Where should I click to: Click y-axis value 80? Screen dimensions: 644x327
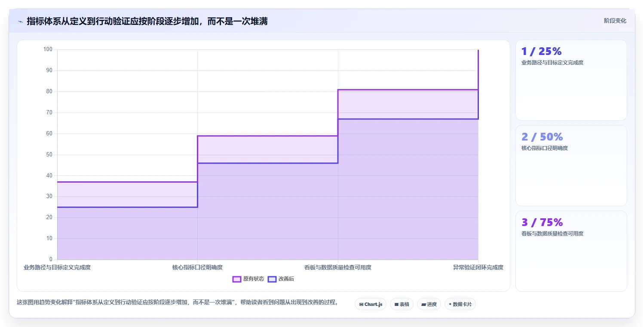pyautogui.click(x=49, y=92)
